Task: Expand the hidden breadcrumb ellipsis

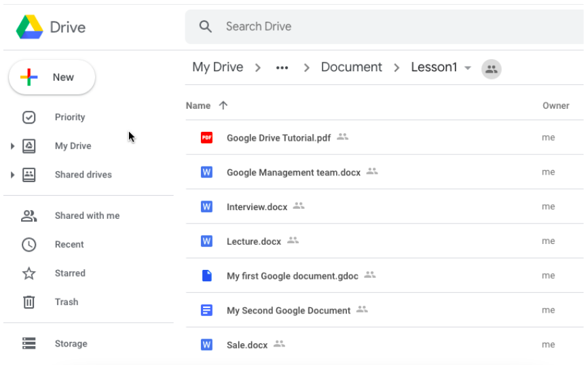Action: point(282,68)
